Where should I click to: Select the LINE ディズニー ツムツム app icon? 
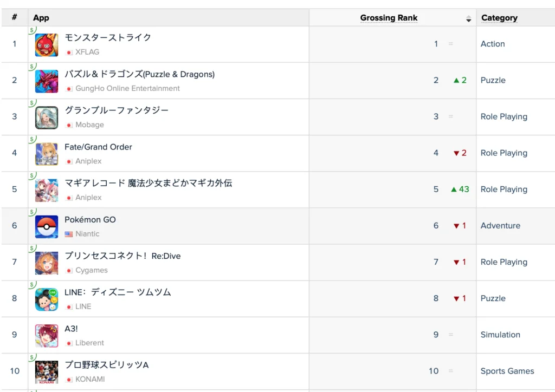[46, 298]
